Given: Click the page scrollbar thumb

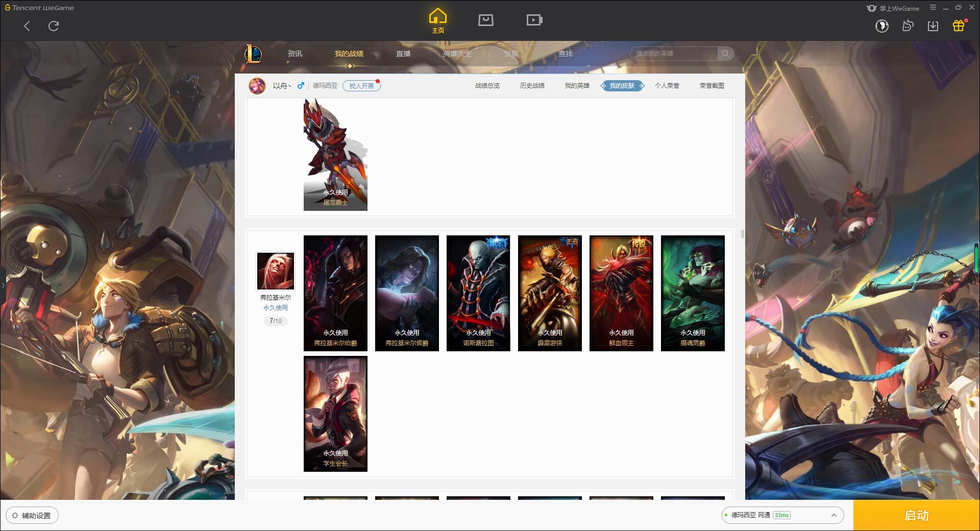Looking at the screenshot, I should (742, 234).
